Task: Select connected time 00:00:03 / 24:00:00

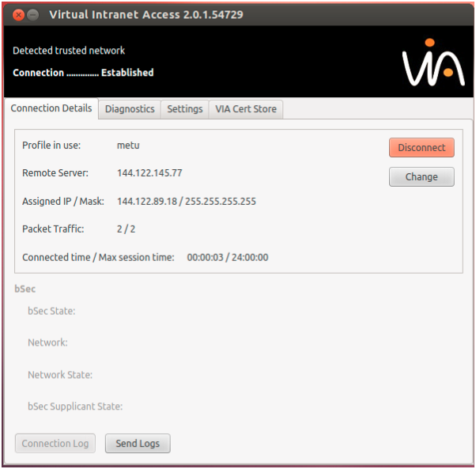Action: pyautogui.click(x=228, y=257)
